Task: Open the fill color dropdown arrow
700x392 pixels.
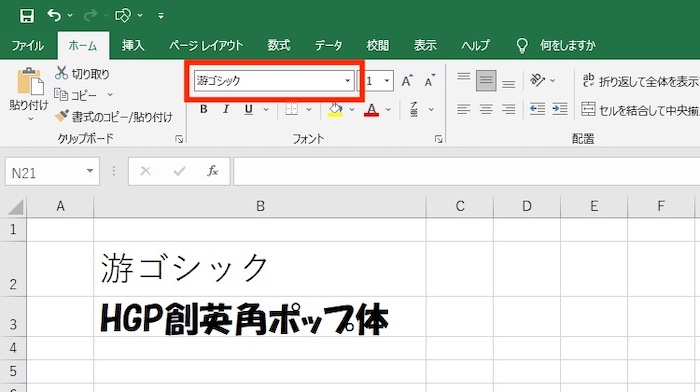Action: 352,109
